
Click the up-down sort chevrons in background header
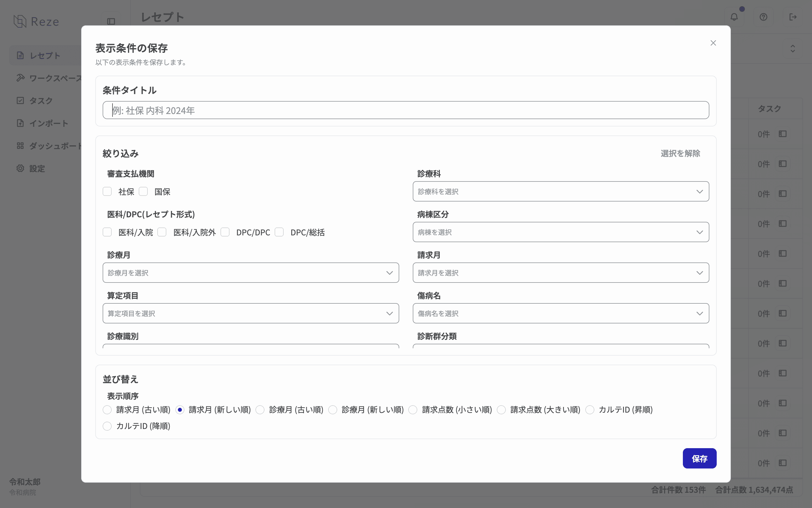point(793,49)
